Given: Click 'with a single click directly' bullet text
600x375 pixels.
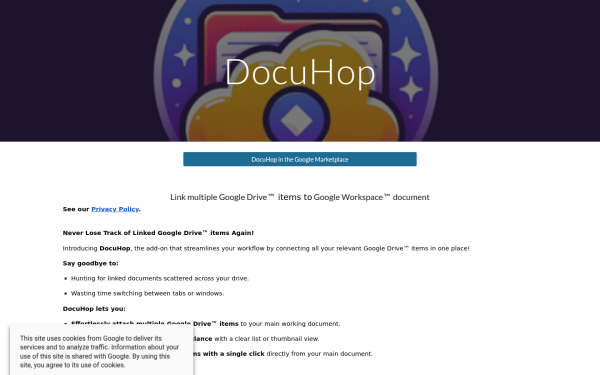Looking at the screenshot, I should pos(283,354).
